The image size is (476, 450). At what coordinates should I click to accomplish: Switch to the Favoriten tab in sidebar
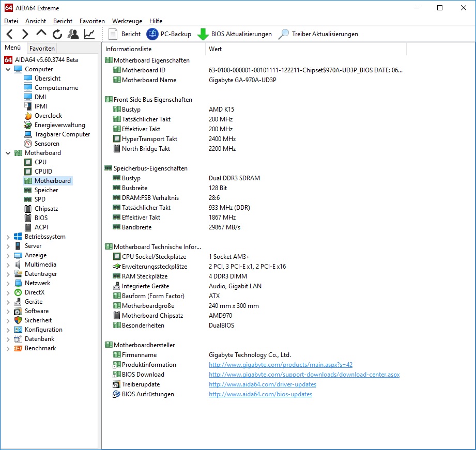pyautogui.click(x=42, y=48)
